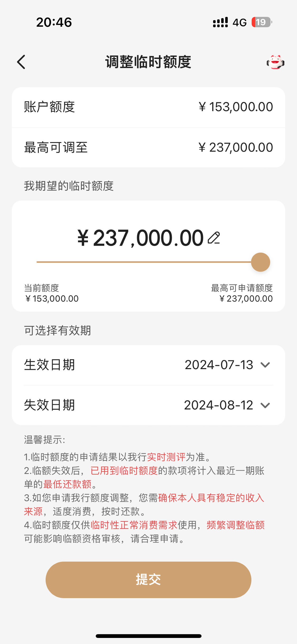Tap the 调整临时额度 page title
The width and height of the screenshot is (297, 644).
(x=148, y=62)
